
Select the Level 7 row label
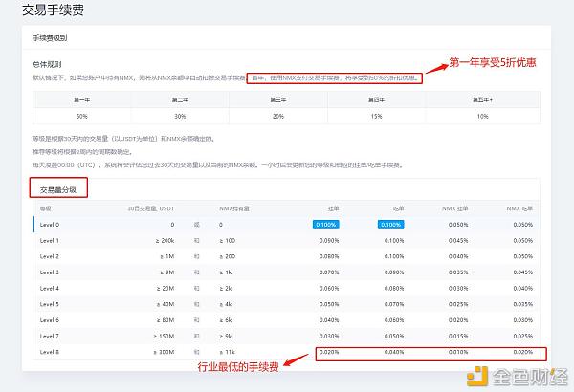50,336
